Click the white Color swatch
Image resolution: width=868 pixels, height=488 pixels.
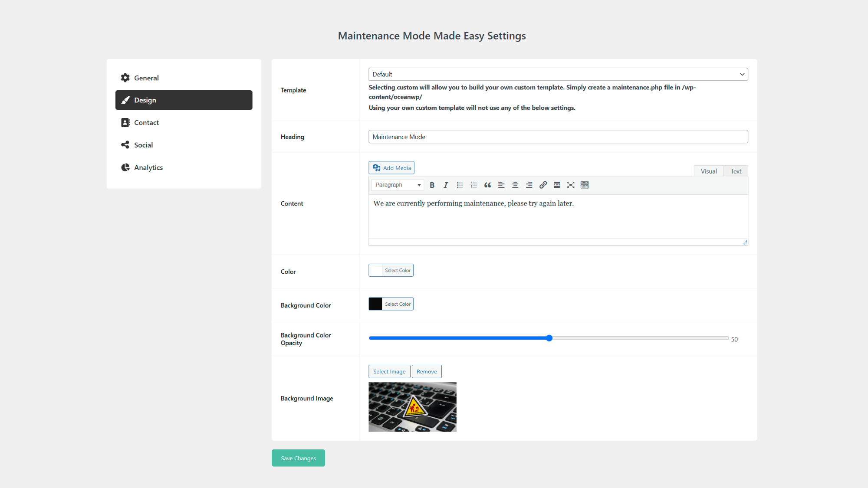tap(375, 270)
